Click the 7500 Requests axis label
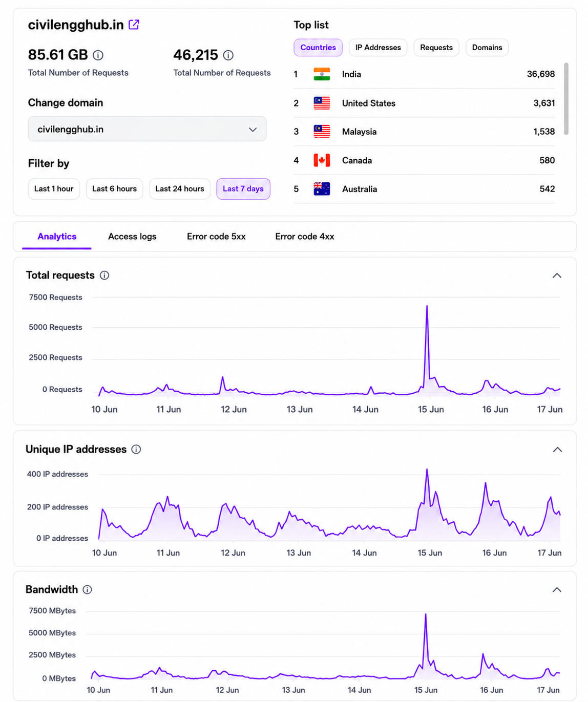 coord(55,297)
